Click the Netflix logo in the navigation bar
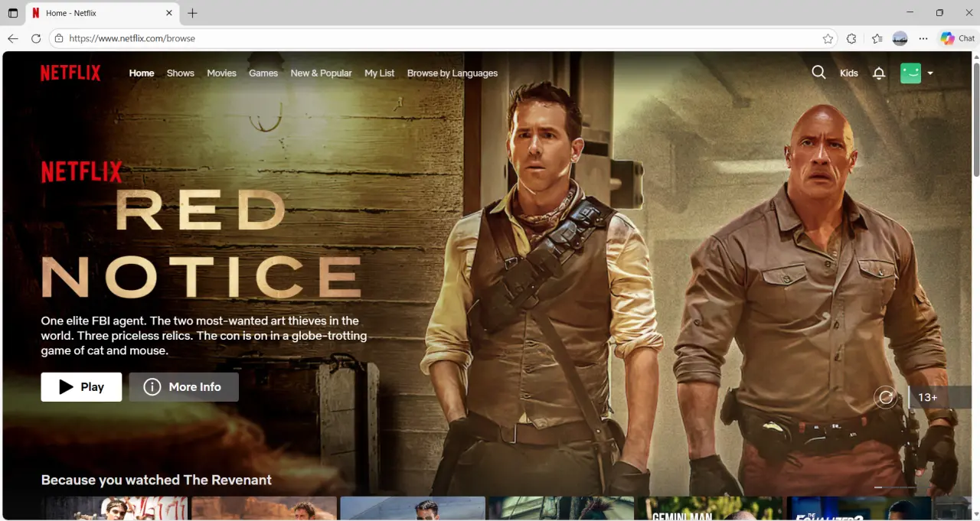980x521 pixels. click(x=70, y=73)
